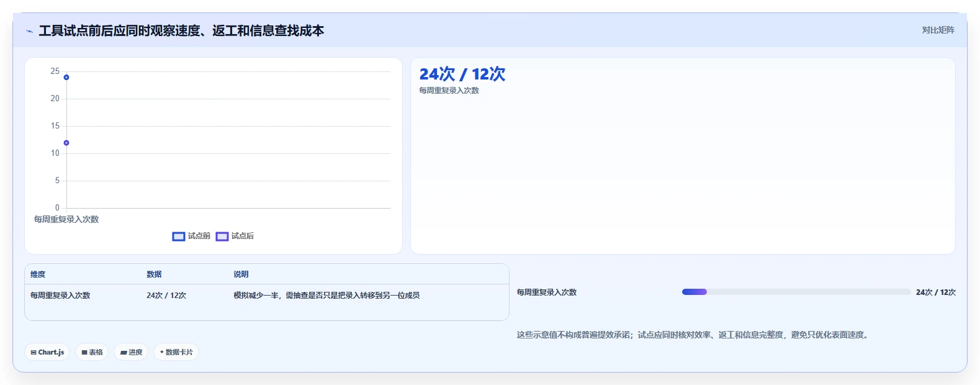This screenshot has width=980, height=385.
Task: Click the data point at value 12
Action: pyautogui.click(x=66, y=143)
